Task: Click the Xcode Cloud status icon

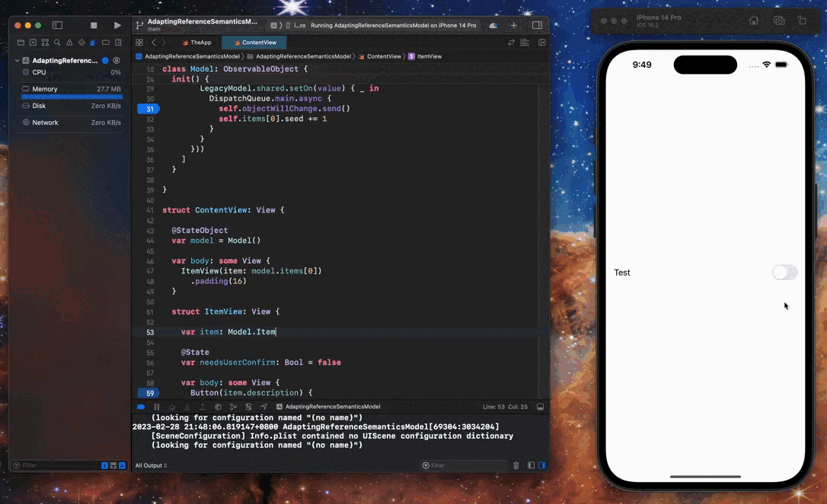Action: [x=493, y=25]
